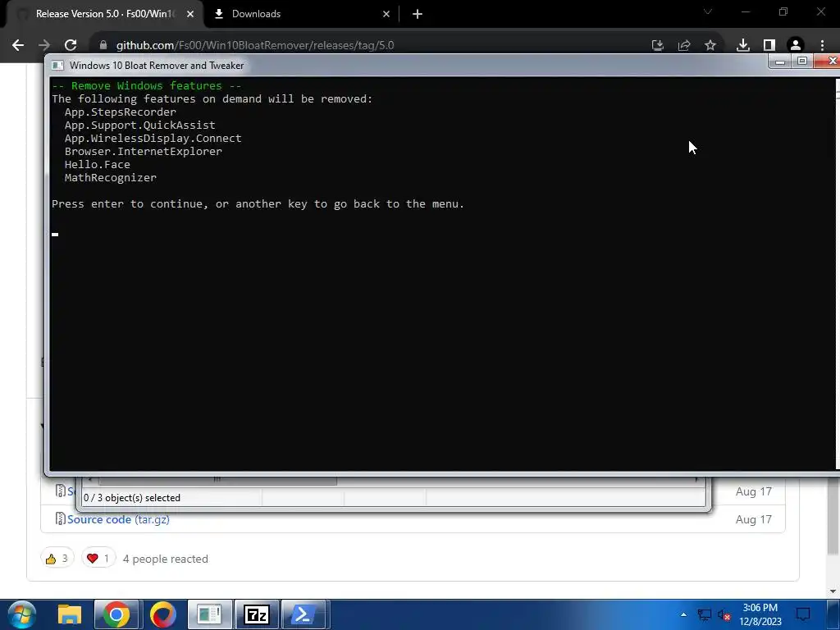This screenshot has width=840, height=630.
Task: Bookmark this page with the star icon
Action: click(x=710, y=46)
